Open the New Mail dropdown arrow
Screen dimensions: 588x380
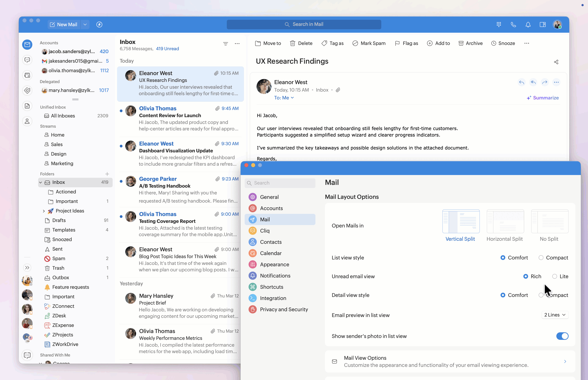coord(85,24)
